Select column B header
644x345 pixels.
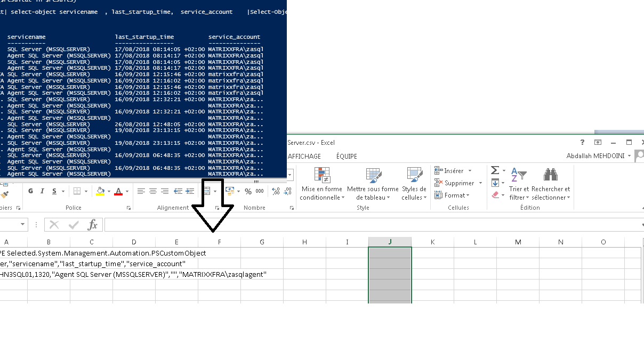pos(49,242)
